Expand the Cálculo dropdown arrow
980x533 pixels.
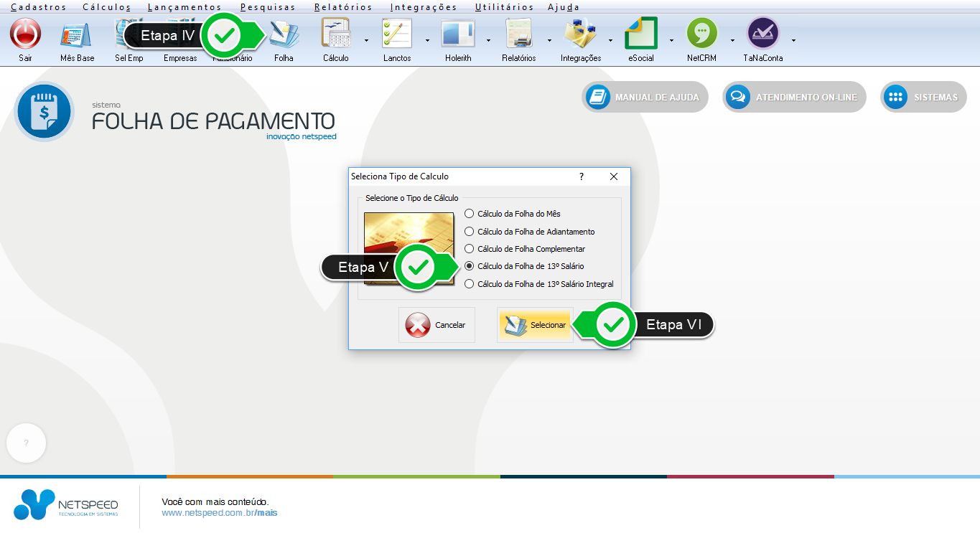pyautogui.click(x=366, y=40)
